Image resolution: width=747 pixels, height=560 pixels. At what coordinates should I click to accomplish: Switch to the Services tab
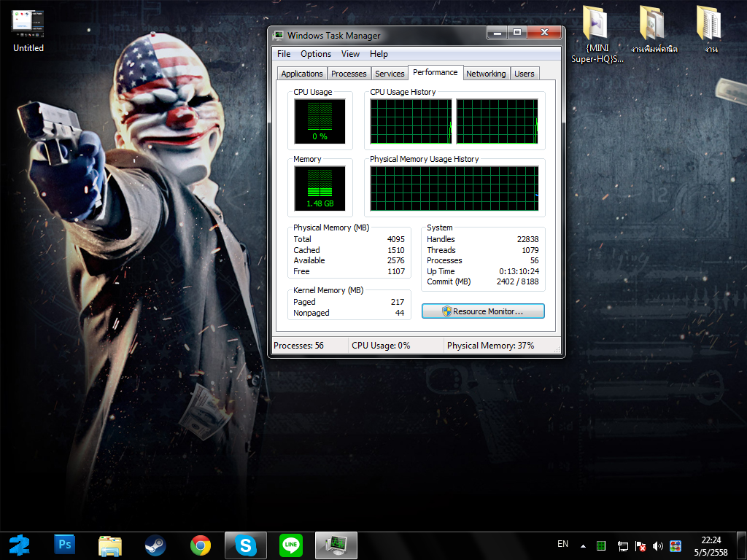point(390,74)
